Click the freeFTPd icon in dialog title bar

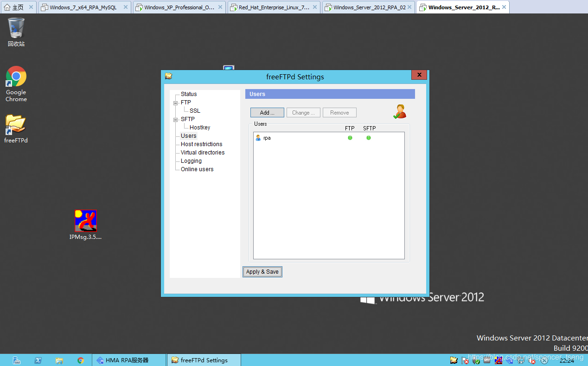[x=168, y=76]
